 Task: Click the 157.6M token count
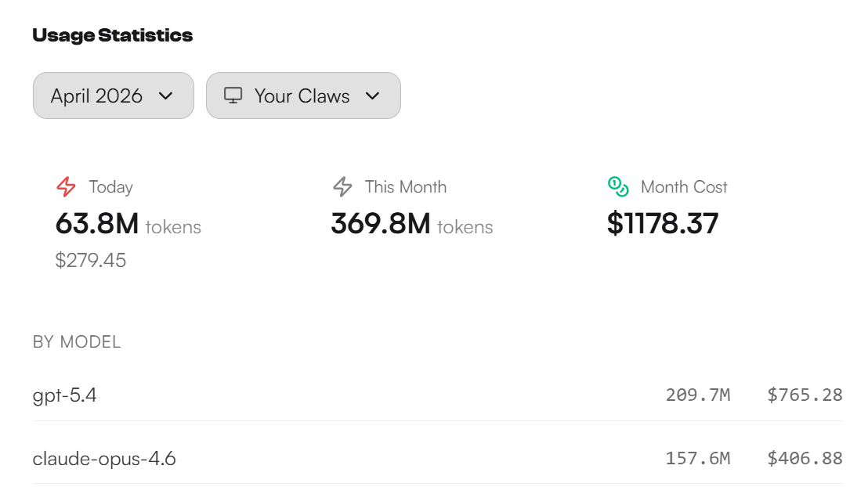tap(697, 458)
